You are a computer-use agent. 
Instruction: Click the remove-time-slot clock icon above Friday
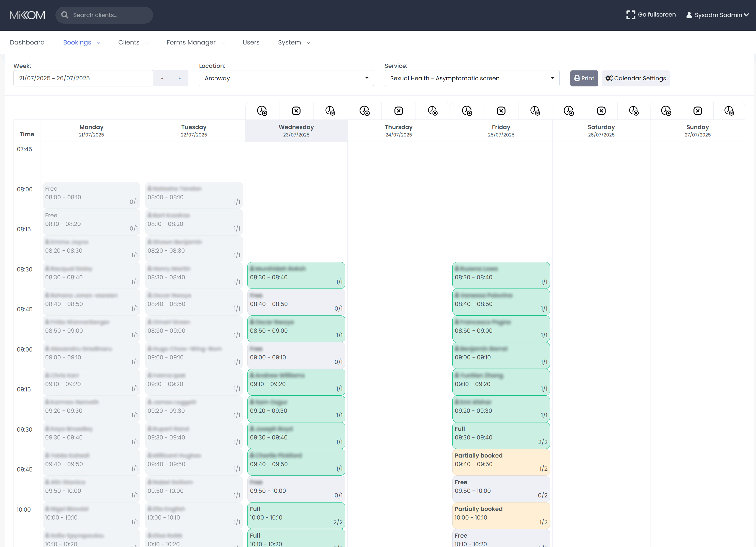pyautogui.click(x=535, y=111)
